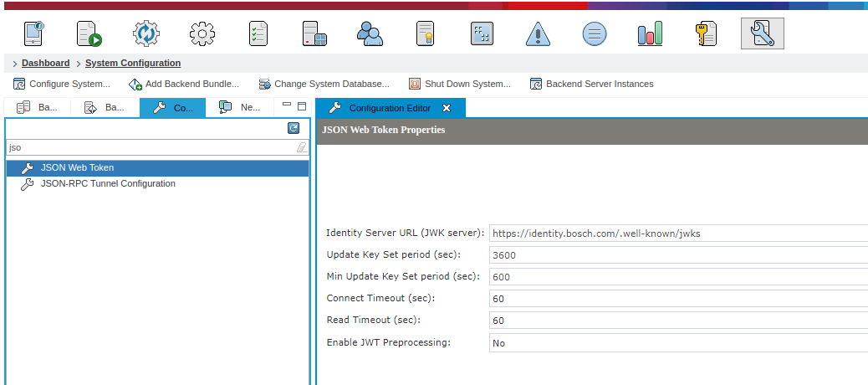Select the wrench system configuration toolbar icon

click(763, 33)
